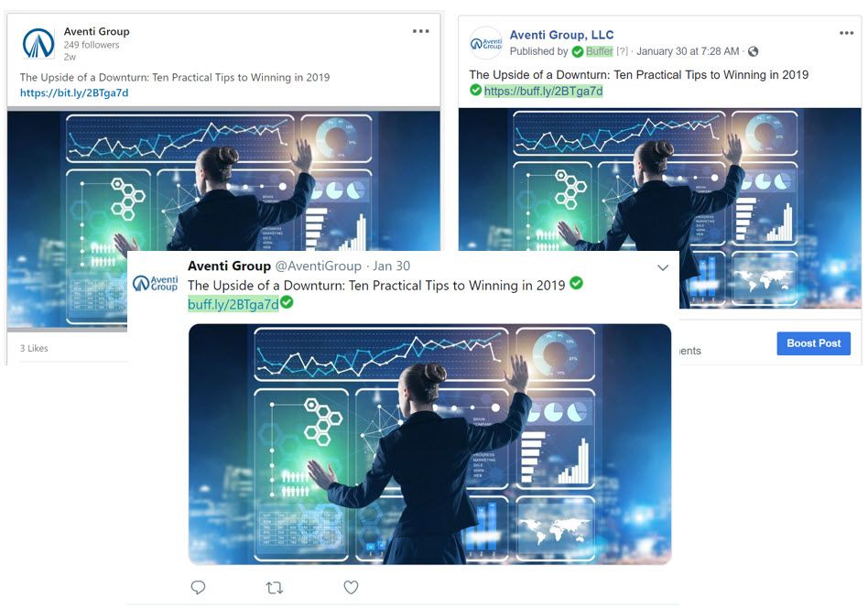This screenshot has height=608, width=868.
Task: Click the @AventiGroup Twitter handle
Action: 319,266
